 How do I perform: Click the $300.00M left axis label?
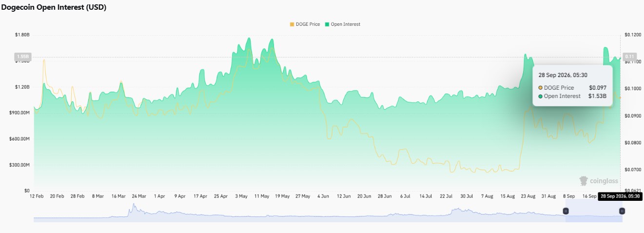(x=20, y=165)
